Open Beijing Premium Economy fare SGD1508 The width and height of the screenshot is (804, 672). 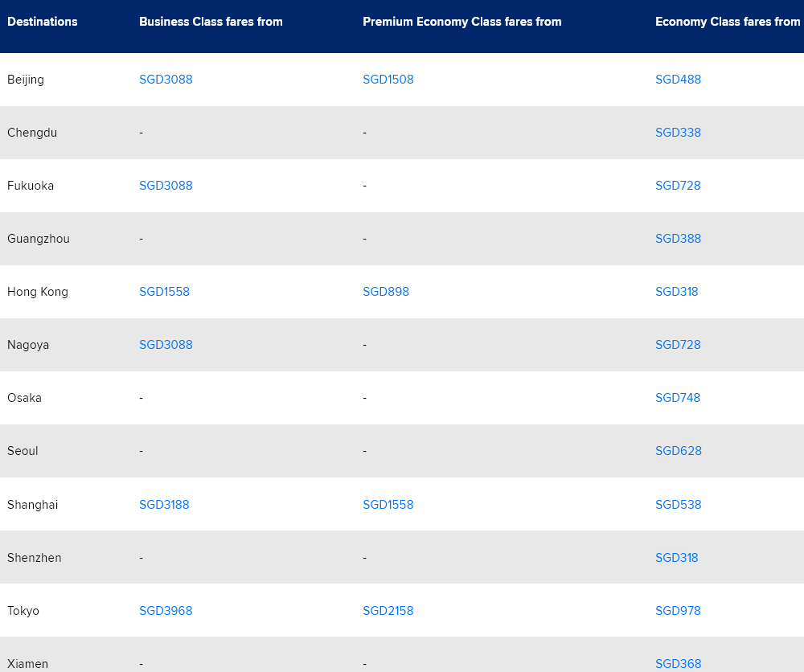tap(388, 80)
